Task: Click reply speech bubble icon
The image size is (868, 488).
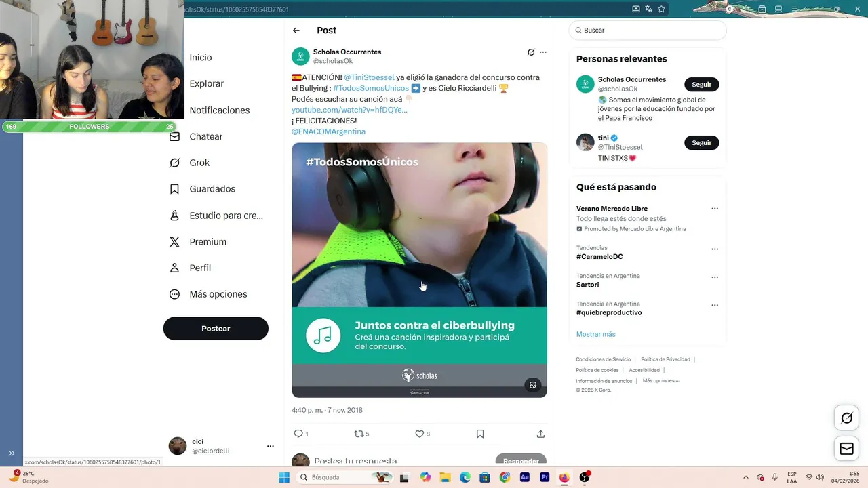Action: coord(298,434)
